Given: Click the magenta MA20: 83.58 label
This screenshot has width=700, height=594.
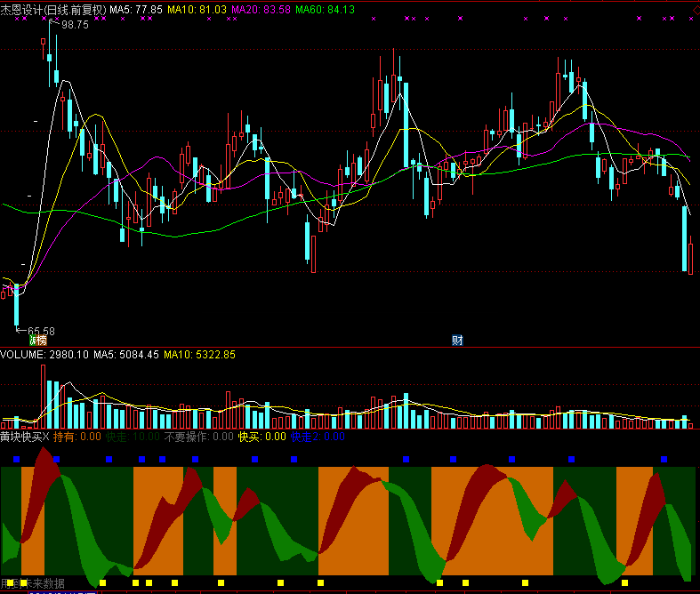Looking at the screenshot, I should 261,10.
